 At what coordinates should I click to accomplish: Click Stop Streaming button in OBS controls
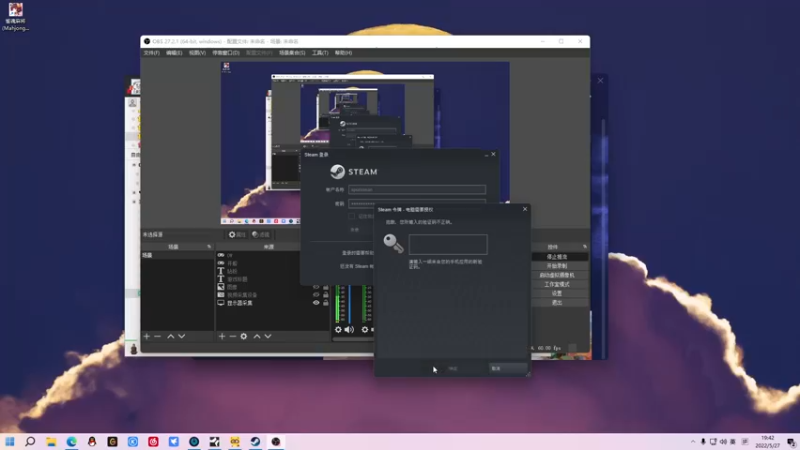tap(557, 257)
